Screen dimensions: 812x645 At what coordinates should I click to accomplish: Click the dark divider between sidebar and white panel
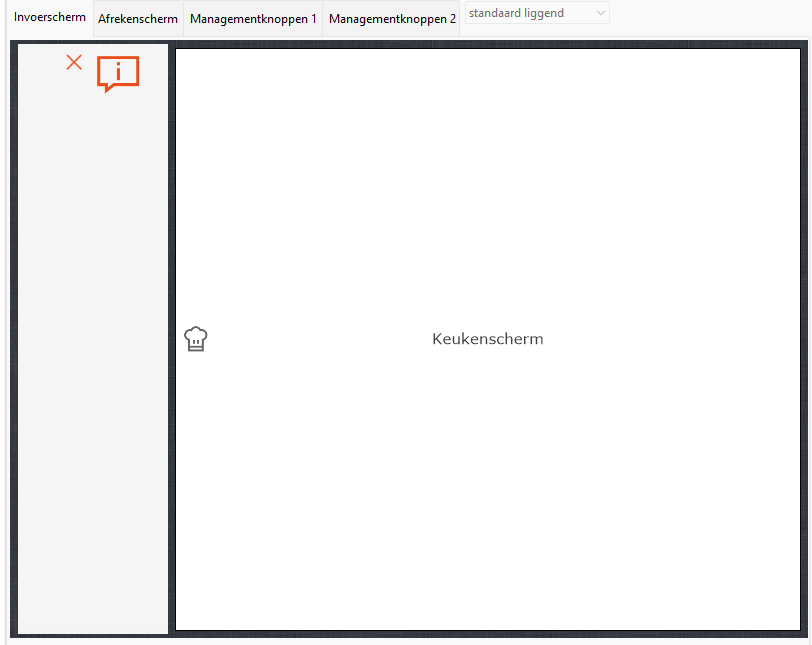tap(172, 340)
